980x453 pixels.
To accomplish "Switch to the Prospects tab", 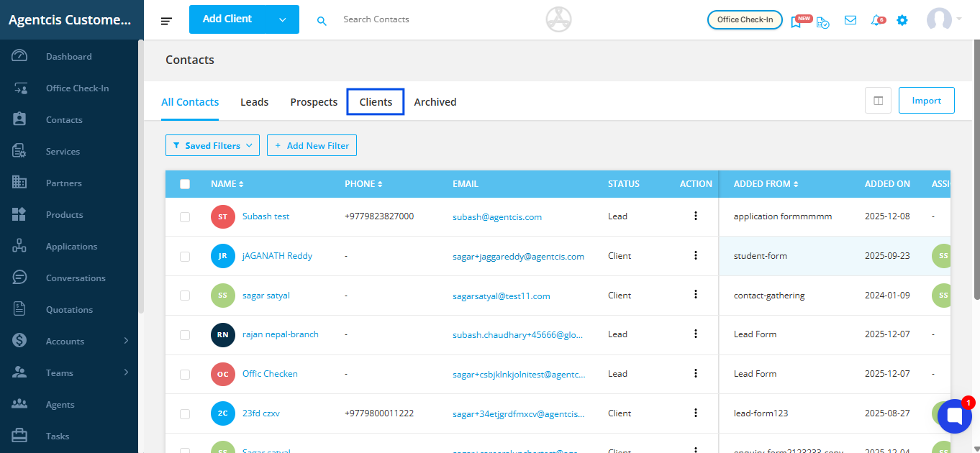I will pos(314,102).
